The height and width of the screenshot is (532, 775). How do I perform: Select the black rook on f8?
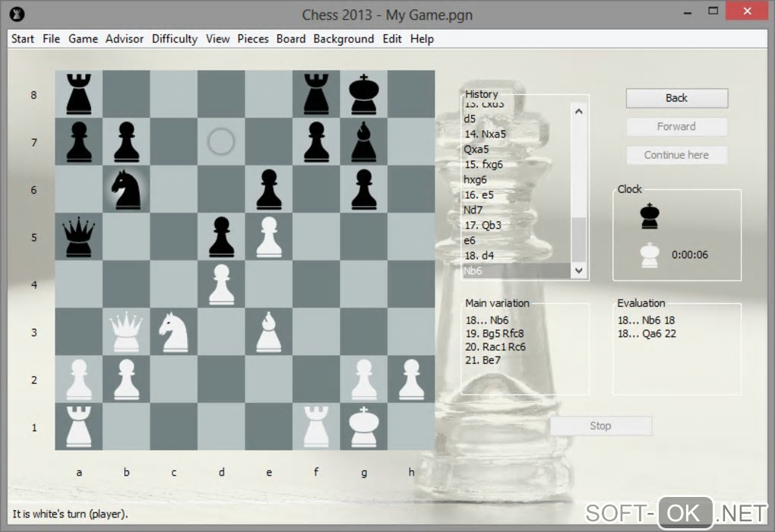[x=316, y=94]
